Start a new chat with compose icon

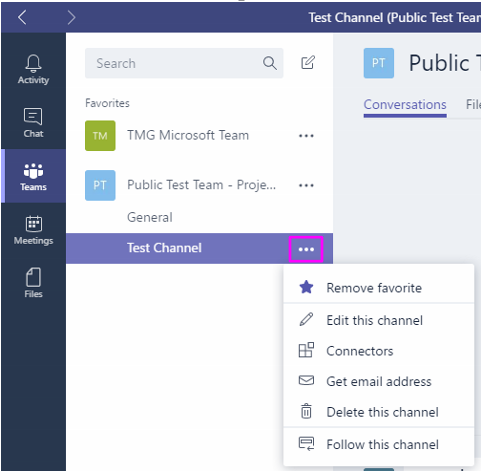pos(308,62)
